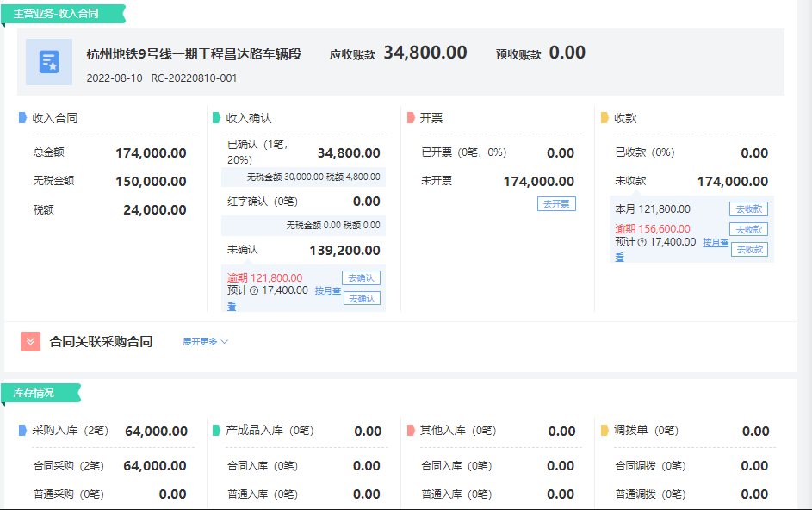Click the blue contract document icon

(49, 62)
